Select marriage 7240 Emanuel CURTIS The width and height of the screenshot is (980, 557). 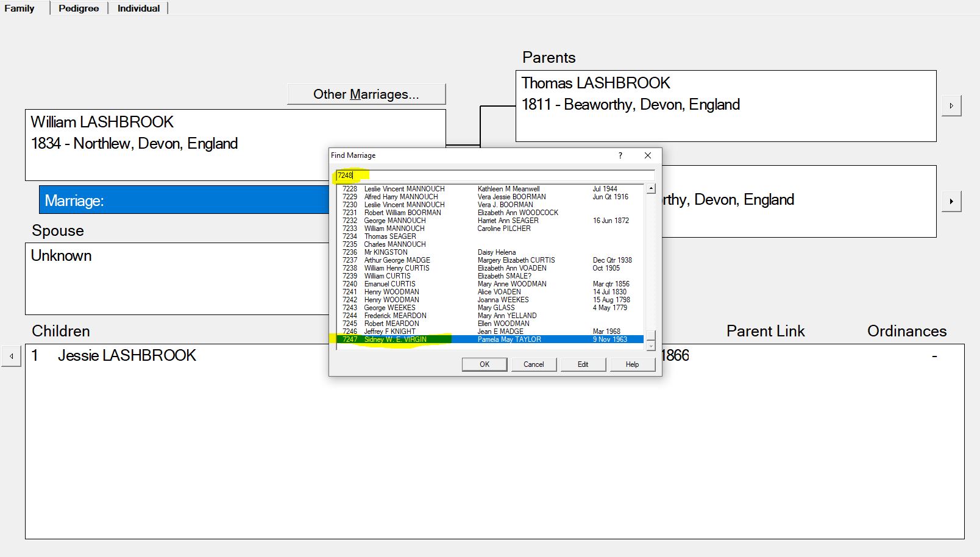tap(490, 284)
